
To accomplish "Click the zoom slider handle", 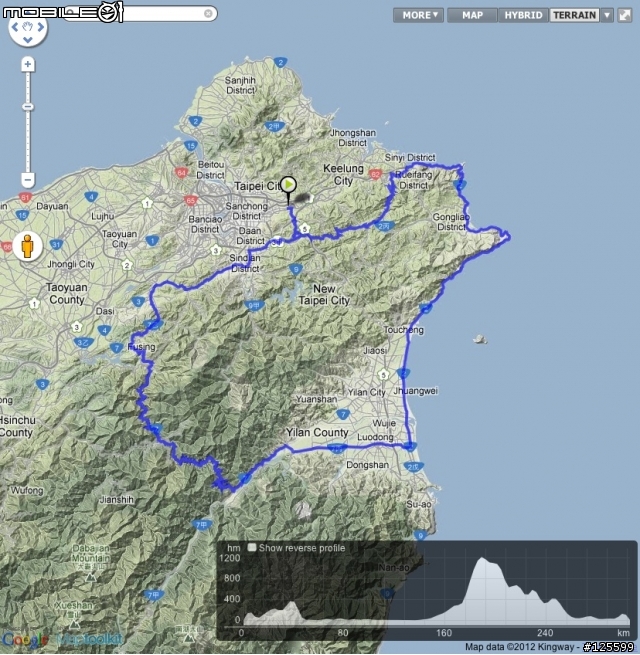I will tap(28, 107).
